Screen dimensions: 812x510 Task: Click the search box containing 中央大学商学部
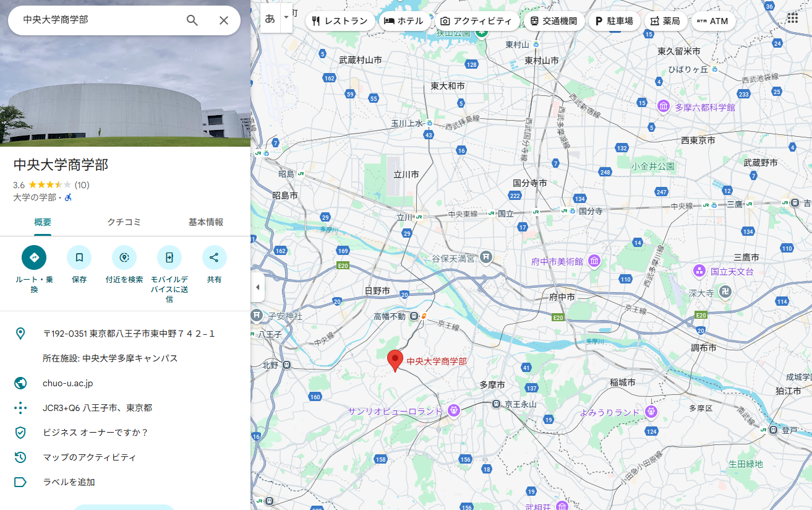[x=99, y=20]
